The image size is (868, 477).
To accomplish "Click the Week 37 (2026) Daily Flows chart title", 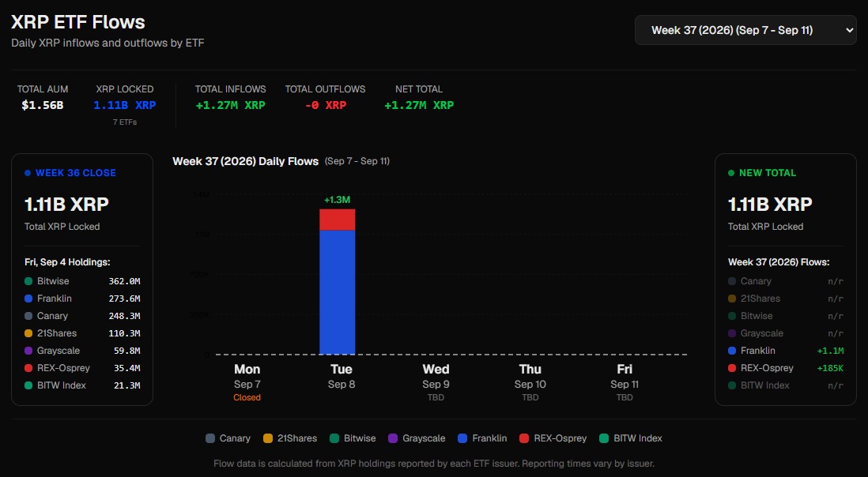I will click(x=245, y=161).
